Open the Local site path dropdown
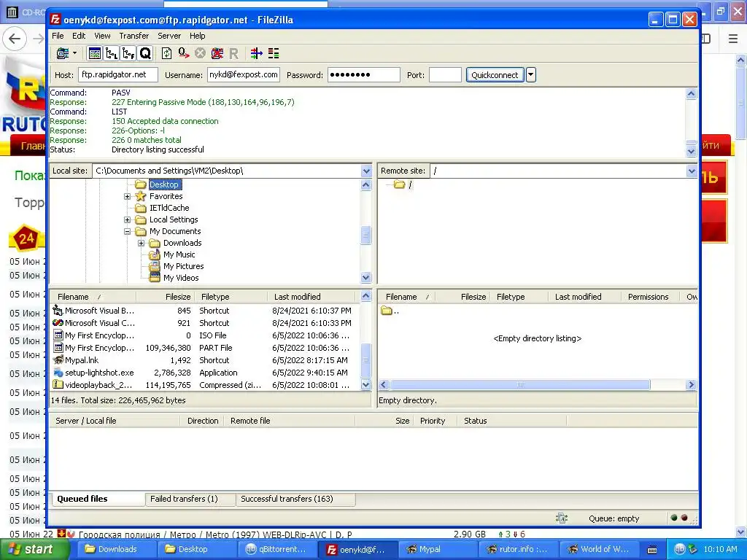Screen dimensions: 747x560 pos(366,171)
